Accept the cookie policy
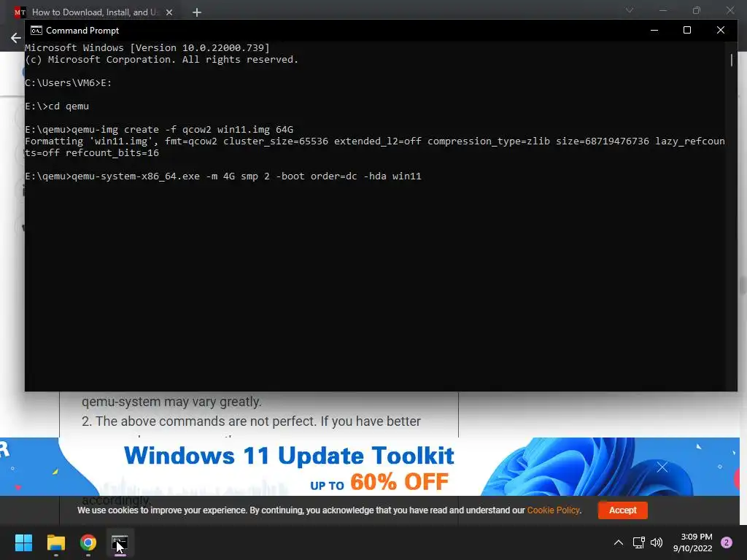747x560 pixels. 623,510
